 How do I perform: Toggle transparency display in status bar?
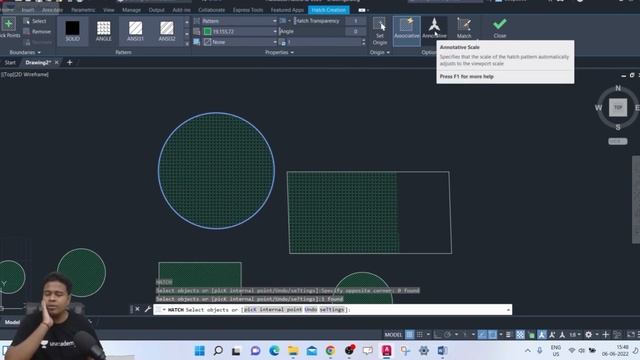point(520,335)
